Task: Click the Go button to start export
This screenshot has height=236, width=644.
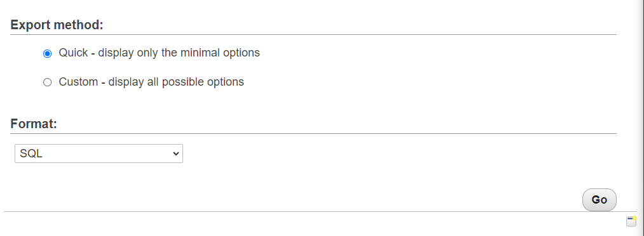Action: [x=599, y=200]
